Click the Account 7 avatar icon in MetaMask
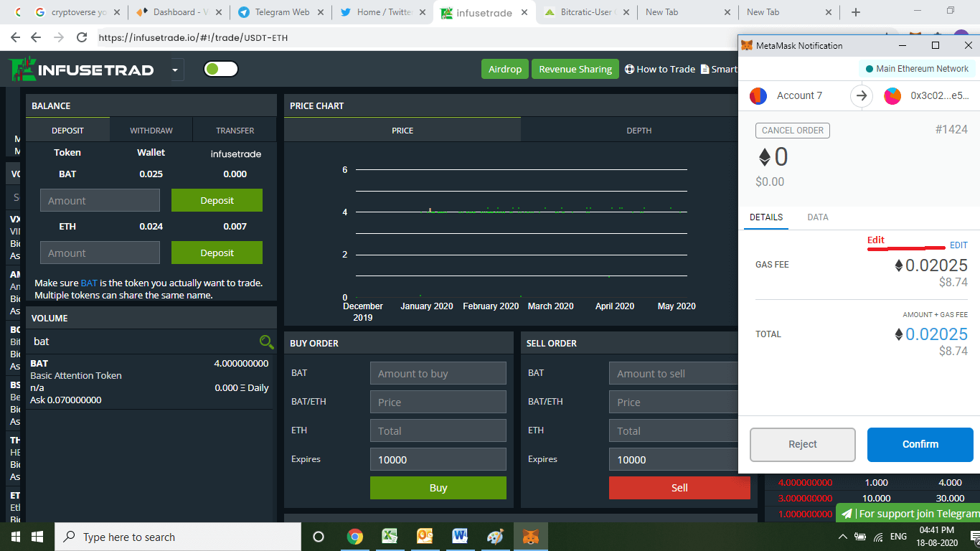This screenshot has height=551, width=980. coord(758,95)
